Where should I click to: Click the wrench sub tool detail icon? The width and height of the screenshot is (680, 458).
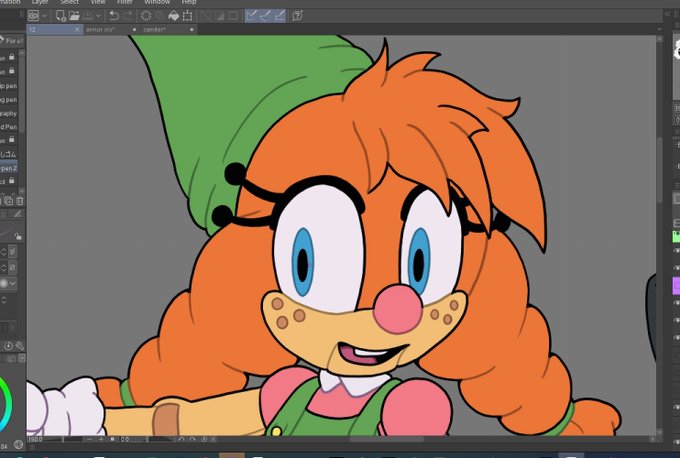20,346
